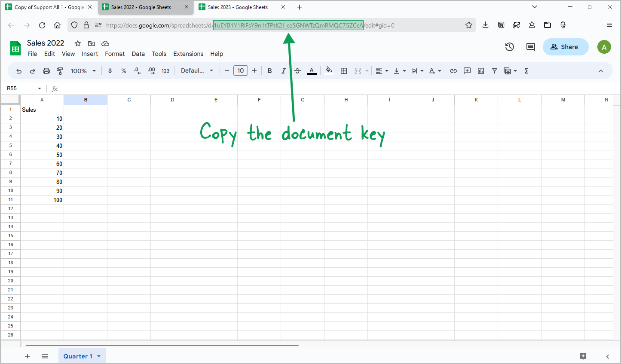The width and height of the screenshot is (621, 364).
Task: Switch to Sales 2023 browser tab
Action: point(238,7)
